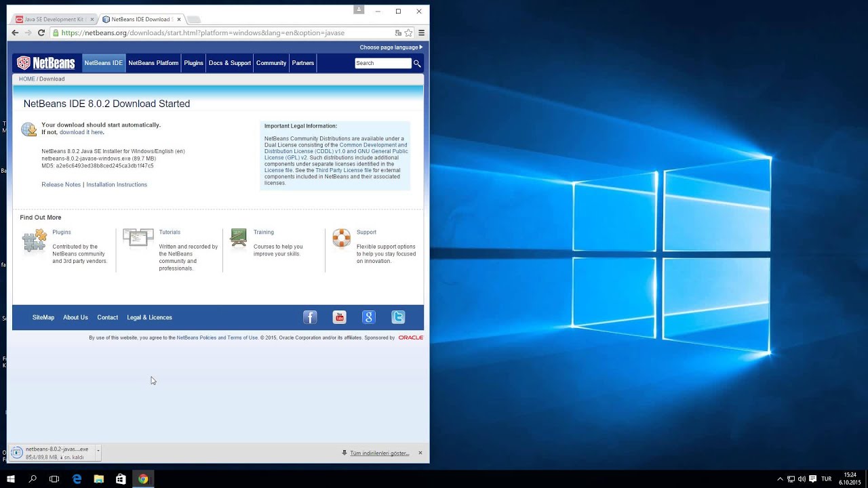Click the netbeans-8.0.2-javas...exe download item

53,453
